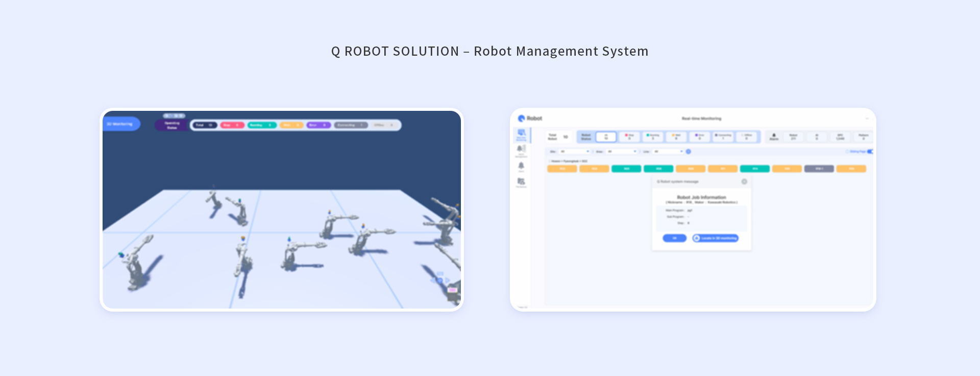Viewport: 980px width, 376px height.
Task: Select the Running status filter with teal dot
Action: [653, 136]
